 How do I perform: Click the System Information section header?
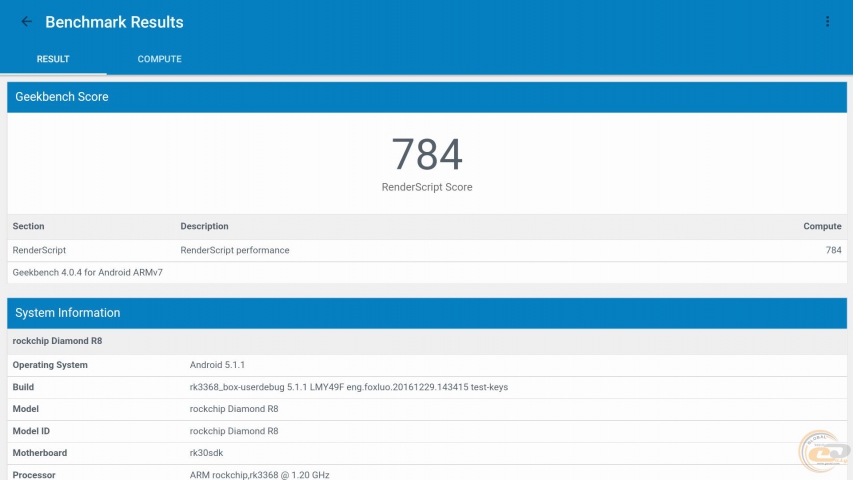pyautogui.click(x=68, y=313)
